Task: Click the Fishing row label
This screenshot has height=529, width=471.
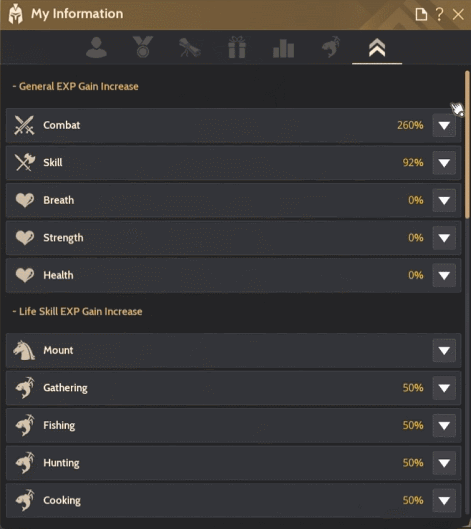Action: [59, 425]
